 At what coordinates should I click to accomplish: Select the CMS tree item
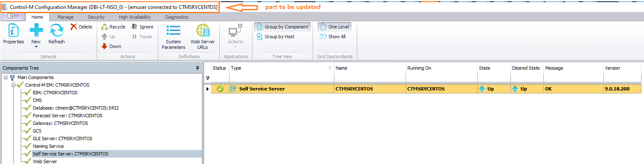click(37, 100)
